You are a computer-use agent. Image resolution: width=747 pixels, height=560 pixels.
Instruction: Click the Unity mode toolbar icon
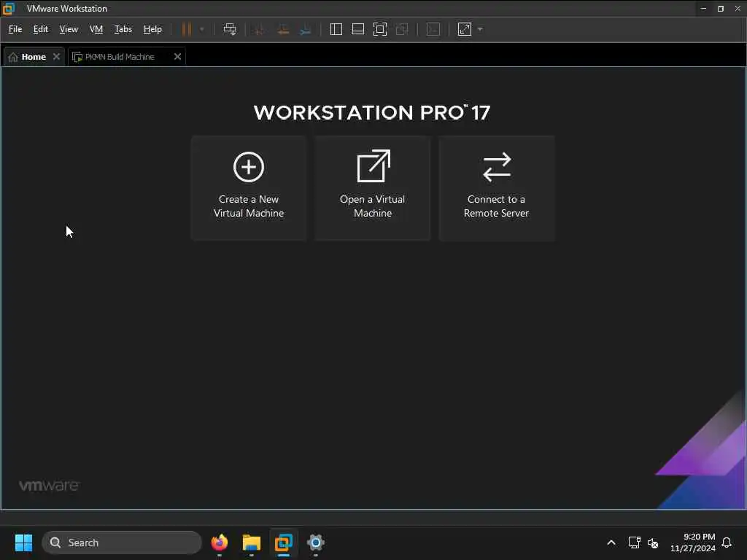(x=402, y=29)
